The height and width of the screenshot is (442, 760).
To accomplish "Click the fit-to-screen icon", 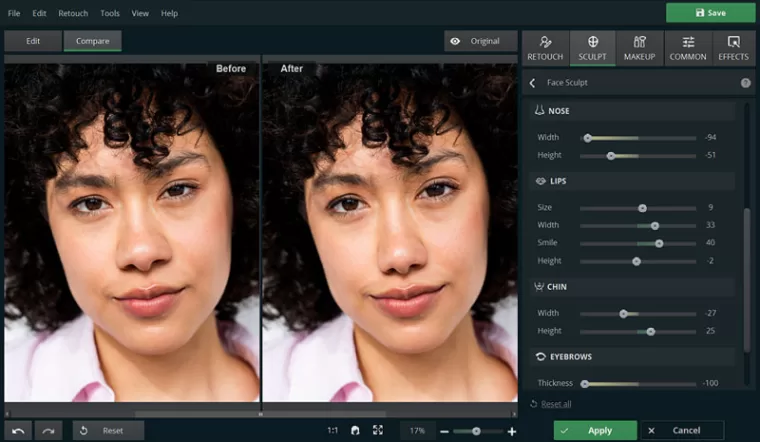I will coord(378,430).
